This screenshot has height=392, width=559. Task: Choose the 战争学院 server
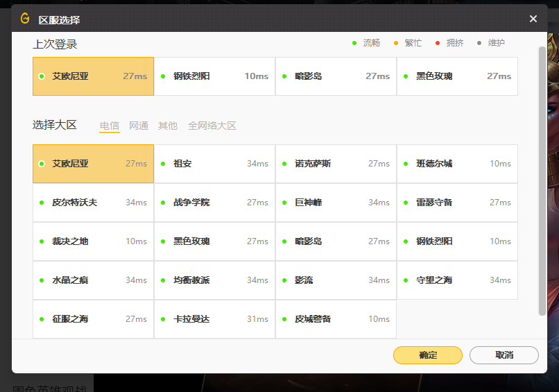[214, 203]
